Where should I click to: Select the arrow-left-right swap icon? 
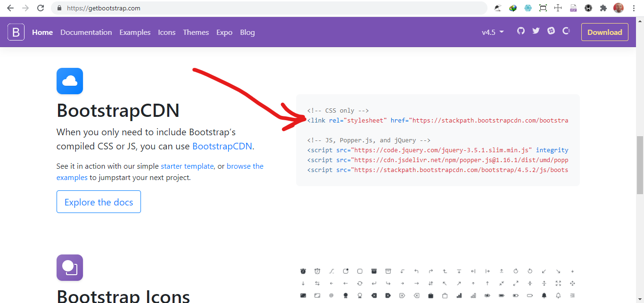(x=317, y=283)
